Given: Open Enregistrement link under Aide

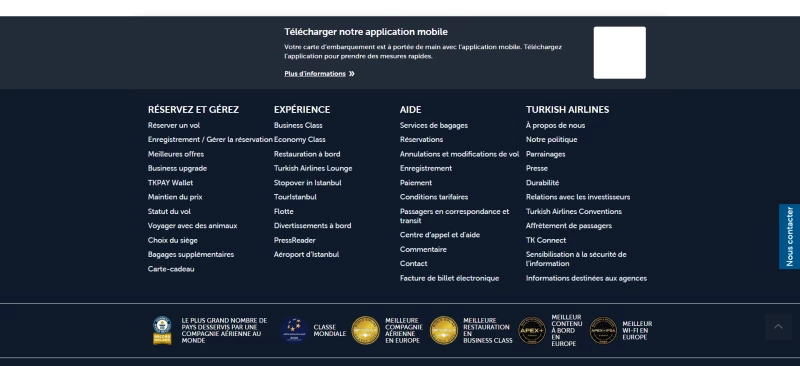Looking at the screenshot, I should [426, 168].
